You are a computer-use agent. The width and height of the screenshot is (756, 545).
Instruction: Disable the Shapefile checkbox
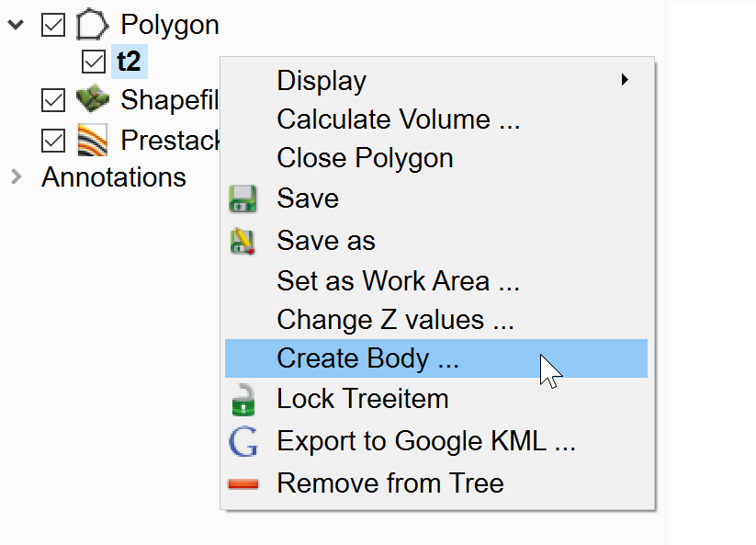pyautogui.click(x=53, y=99)
